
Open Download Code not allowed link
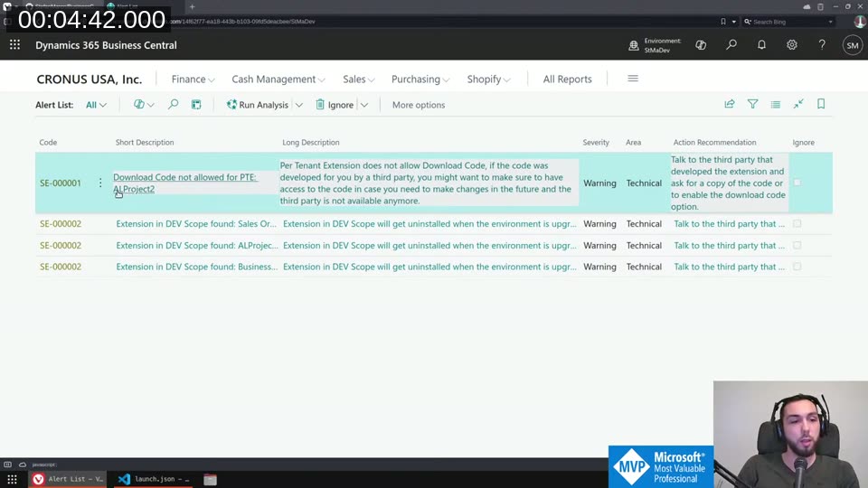[184, 177]
